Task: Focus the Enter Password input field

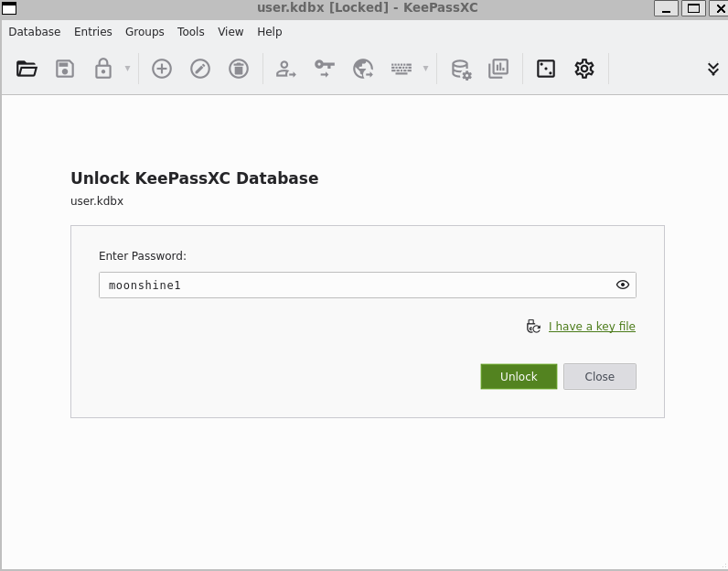Action: click(x=357, y=285)
